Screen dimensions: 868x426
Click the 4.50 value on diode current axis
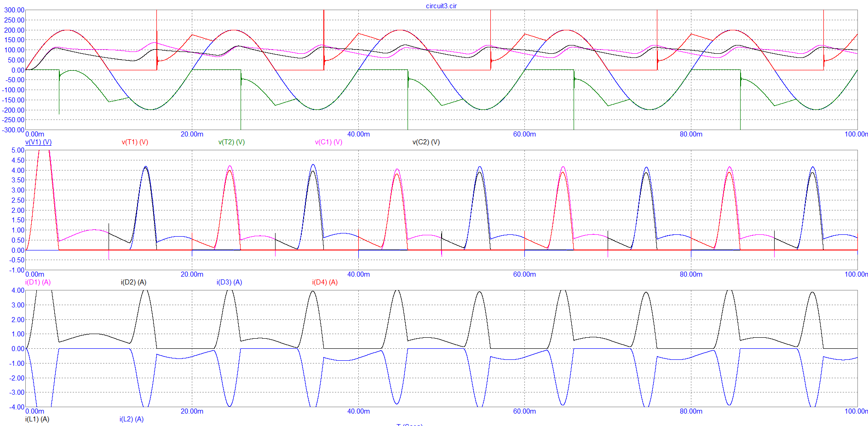tap(18, 160)
